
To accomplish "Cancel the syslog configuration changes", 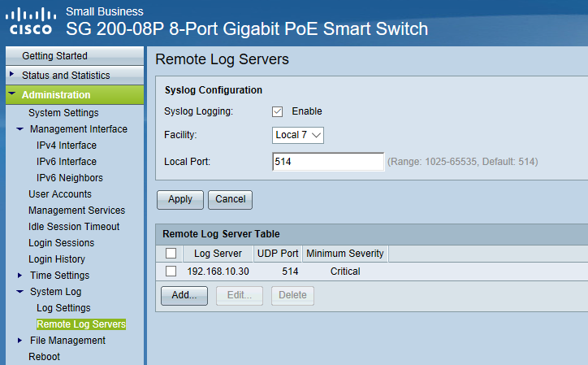I will [x=231, y=199].
